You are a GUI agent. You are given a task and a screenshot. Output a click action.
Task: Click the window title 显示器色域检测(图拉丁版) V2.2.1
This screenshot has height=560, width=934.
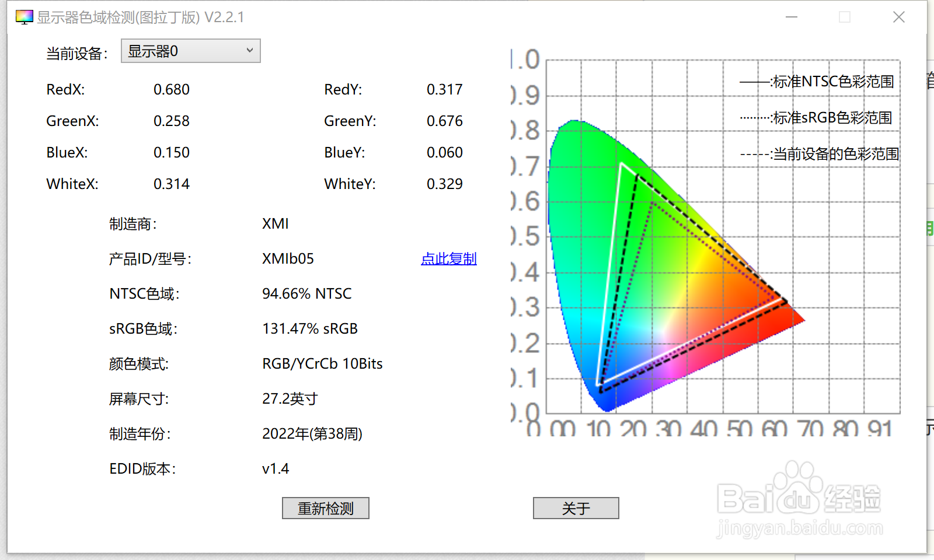[x=141, y=17]
